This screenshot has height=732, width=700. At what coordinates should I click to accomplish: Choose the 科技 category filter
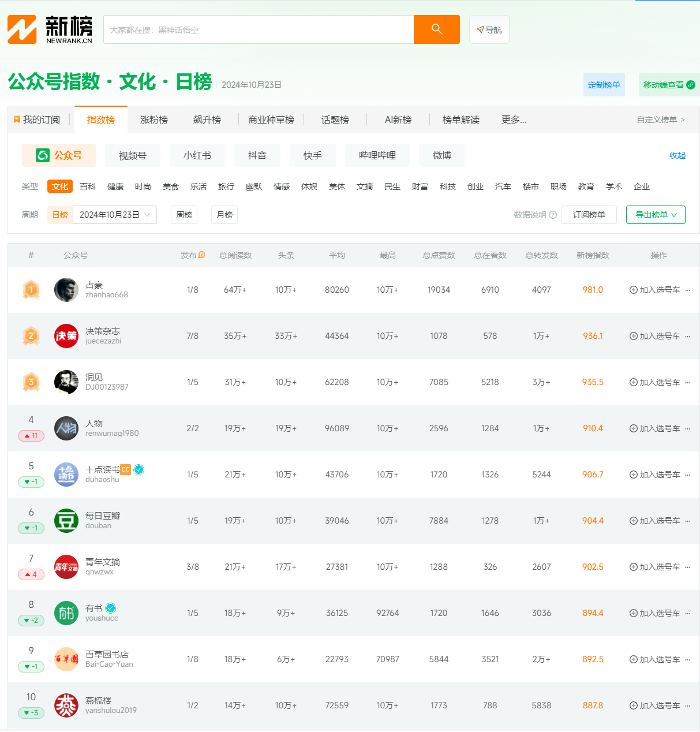[448, 186]
